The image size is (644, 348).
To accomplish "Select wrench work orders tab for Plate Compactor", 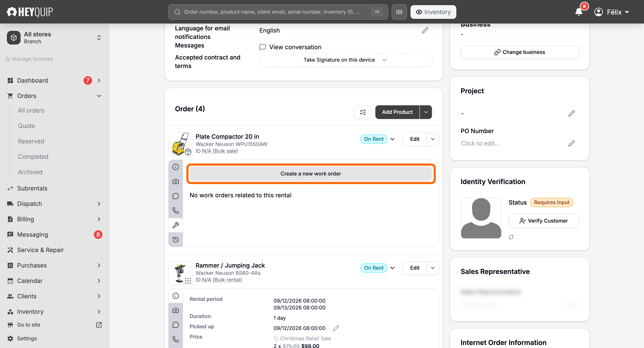I will [x=176, y=225].
